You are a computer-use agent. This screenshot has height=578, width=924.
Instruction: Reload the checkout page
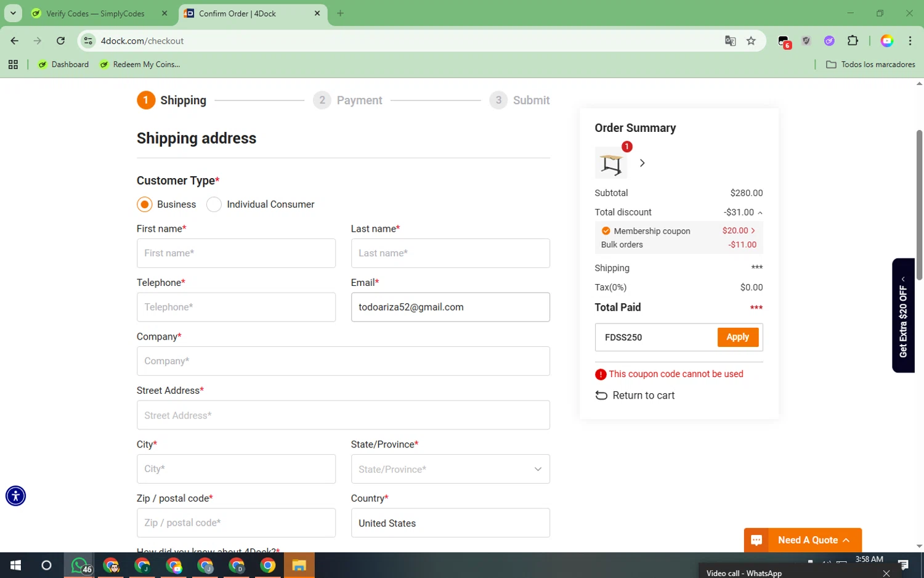pos(60,41)
